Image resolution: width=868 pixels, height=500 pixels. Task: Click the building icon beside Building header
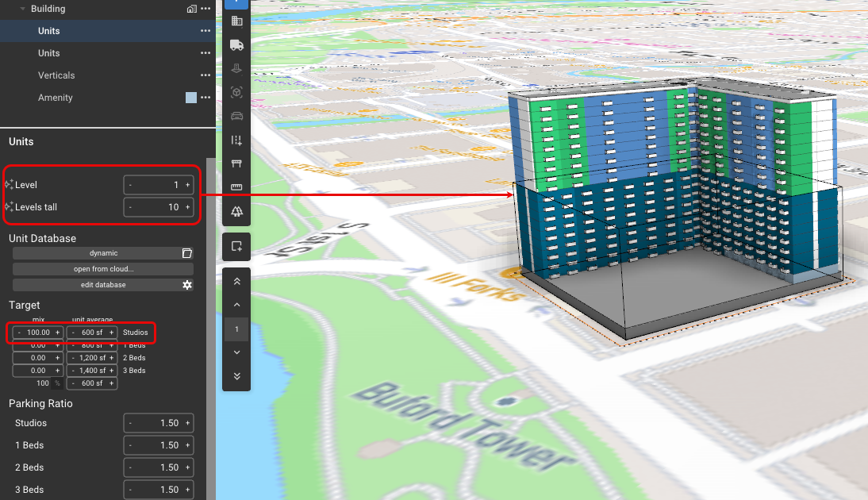190,9
